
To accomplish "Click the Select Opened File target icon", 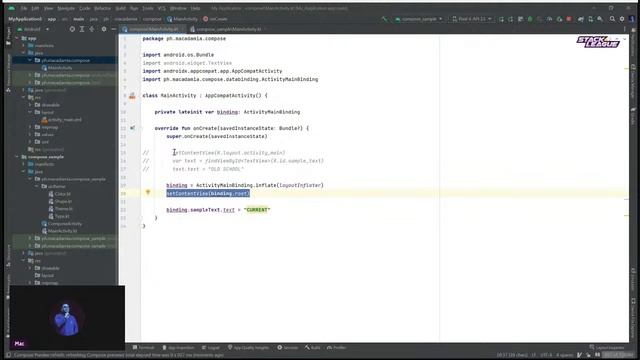I will pyautogui.click(x=72, y=29).
